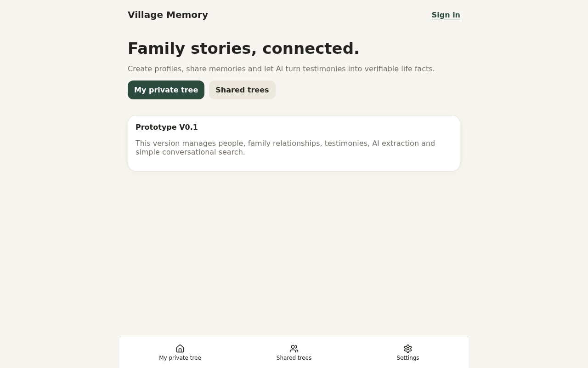This screenshot has height=368, width=588.
Task: Click the home icon in bottom navigation
Action: (x=180, y=349)
